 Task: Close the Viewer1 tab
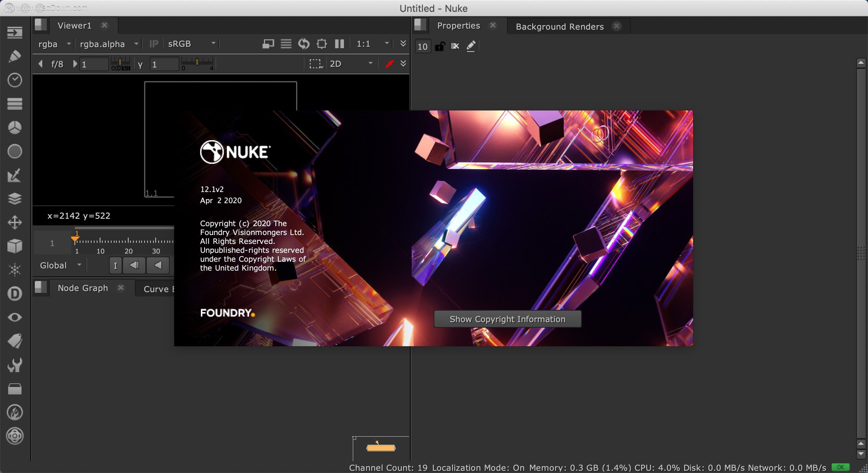click(105, 25)
